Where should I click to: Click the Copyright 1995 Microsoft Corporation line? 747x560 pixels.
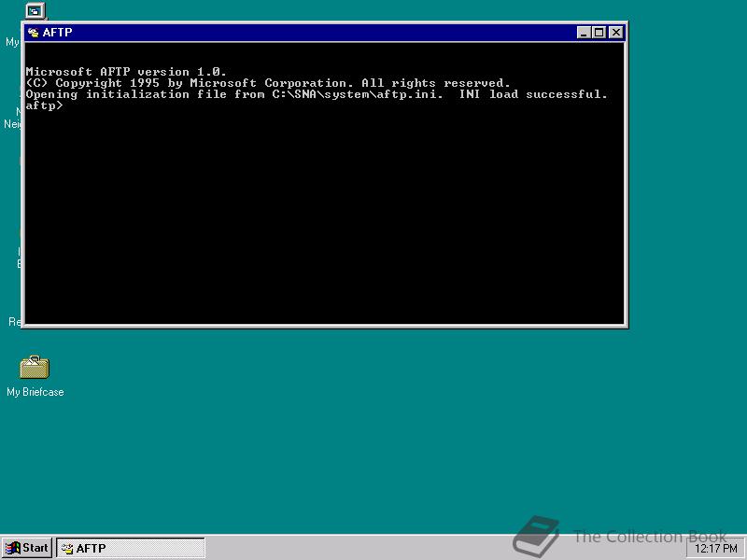point(268,83)
